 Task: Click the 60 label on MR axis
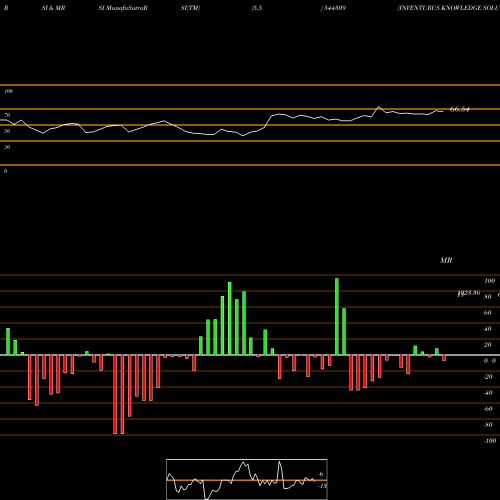[487, 313]
